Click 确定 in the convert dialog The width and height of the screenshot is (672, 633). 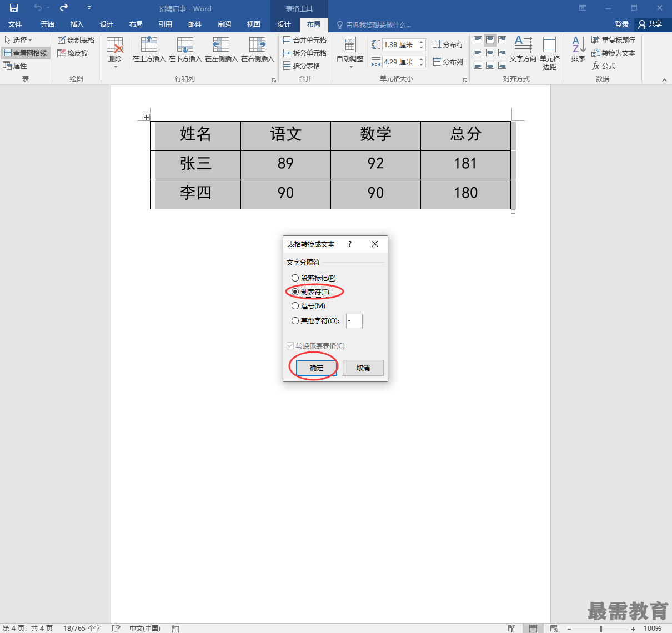pos(317,368)
